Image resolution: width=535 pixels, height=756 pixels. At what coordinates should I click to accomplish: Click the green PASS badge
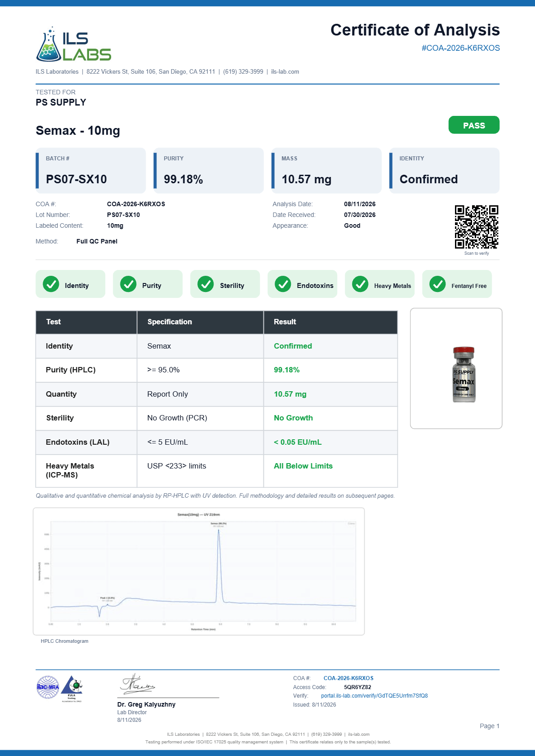tap(474, 125)
